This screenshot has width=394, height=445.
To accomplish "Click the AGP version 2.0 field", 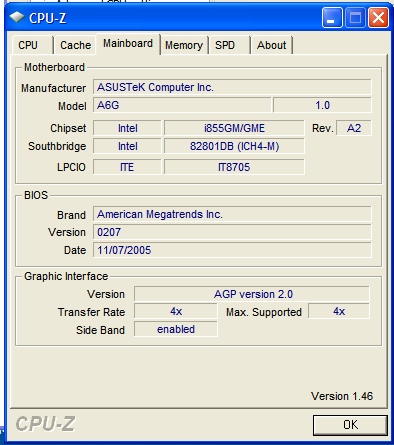I will tap(252, 294).
